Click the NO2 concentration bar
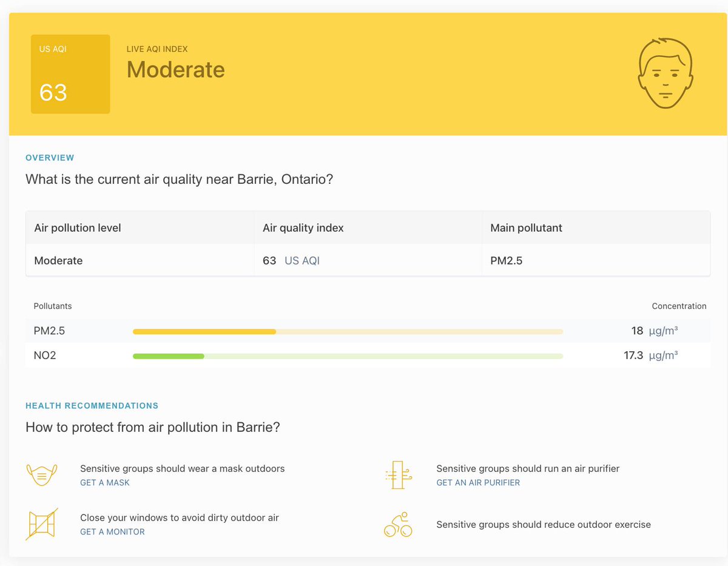Image resolution: width=728 pixels, height=566 pixels. click(x=346, y=355)
